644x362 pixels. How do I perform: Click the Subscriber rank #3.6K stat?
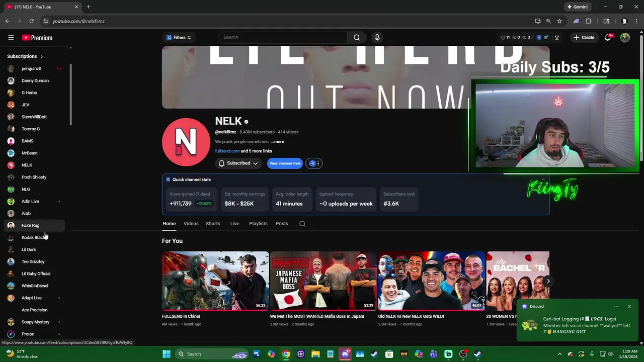pos(399,199)
